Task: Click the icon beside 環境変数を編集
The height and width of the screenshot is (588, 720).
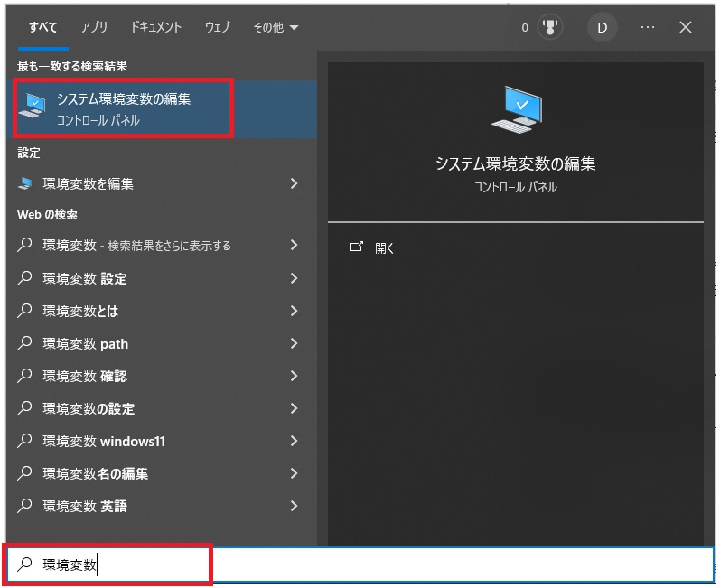Action: tap(24, 183)
